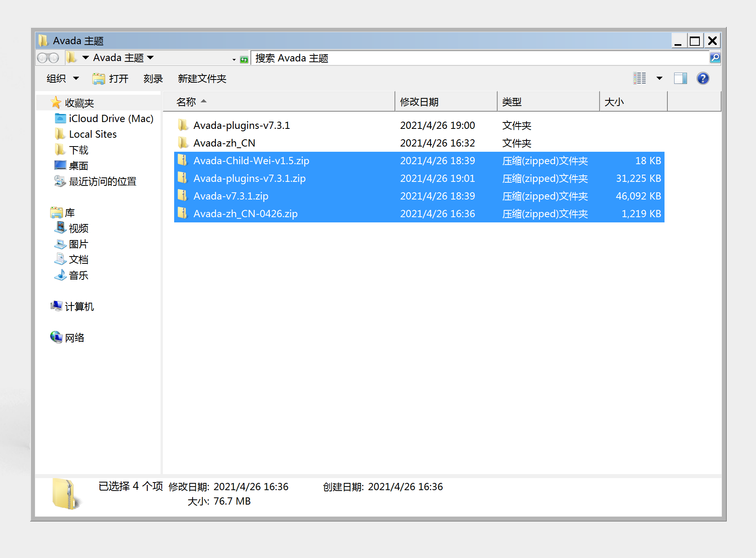This screenshot has height=558, width=756.
Task: Click the Computer (计算机) icon
Action: [x=57, y=306]
